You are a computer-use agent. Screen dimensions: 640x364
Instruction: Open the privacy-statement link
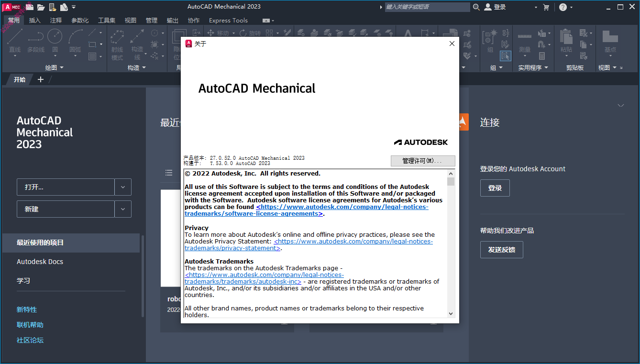pyautogui.click(x=309, y=245)
